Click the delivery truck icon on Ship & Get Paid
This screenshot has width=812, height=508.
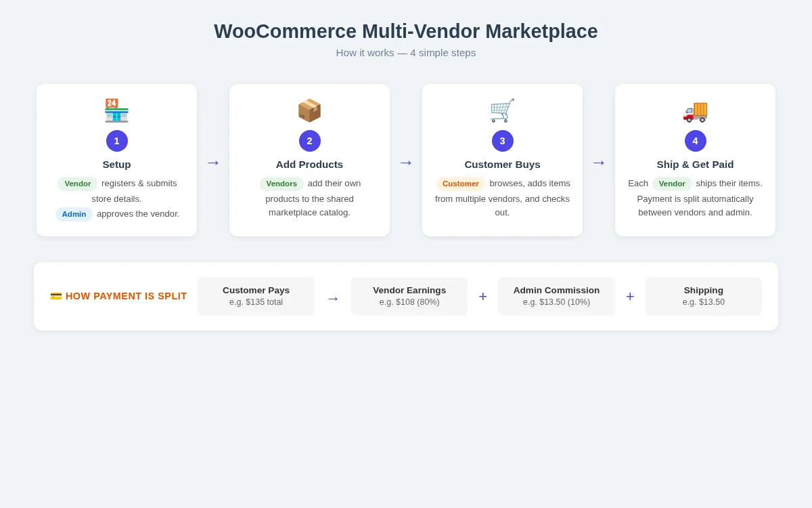695,110
